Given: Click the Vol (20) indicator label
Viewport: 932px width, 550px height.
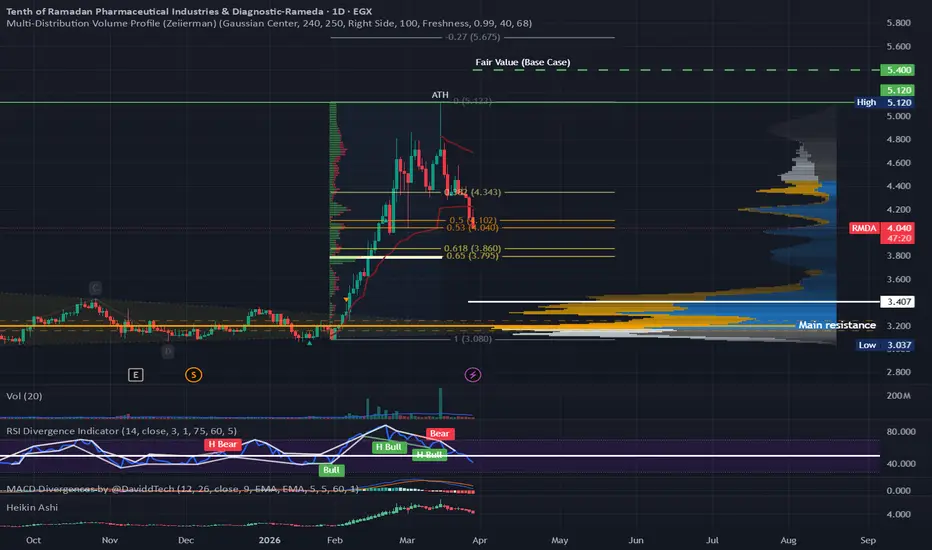Looking at the screenshot, I should (x=24, y=396).
